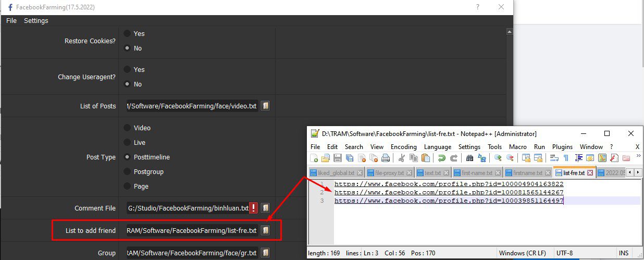Show next tabs with right arrow

click(638, 172)
